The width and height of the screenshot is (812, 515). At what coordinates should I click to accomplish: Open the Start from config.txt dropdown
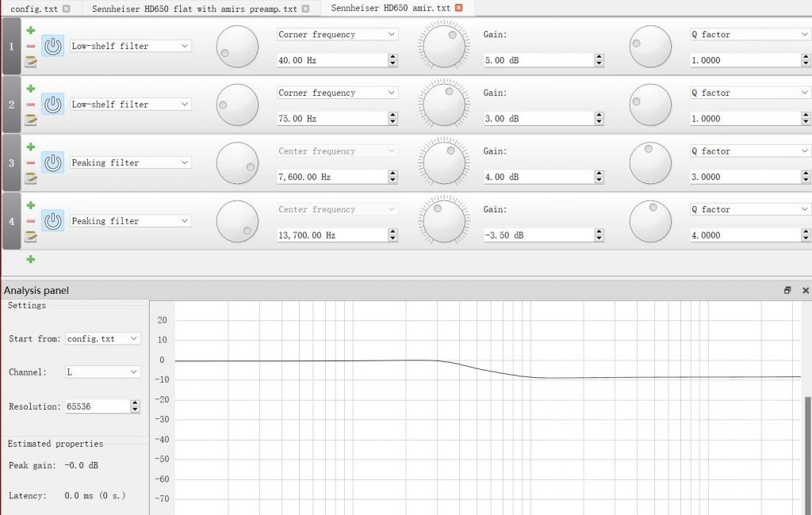pyautogui.click(x=102, y=338)
